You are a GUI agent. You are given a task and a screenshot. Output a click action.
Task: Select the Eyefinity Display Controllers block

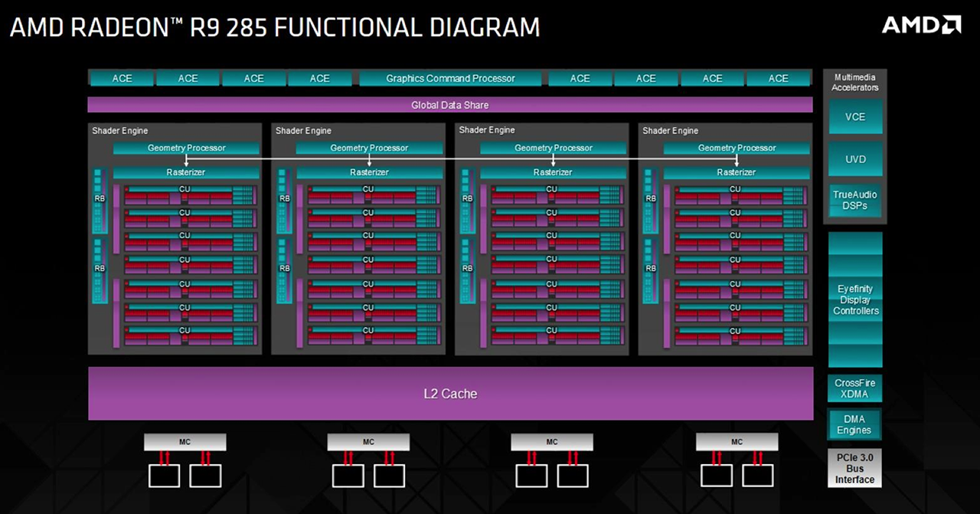(x=855, y=300)
